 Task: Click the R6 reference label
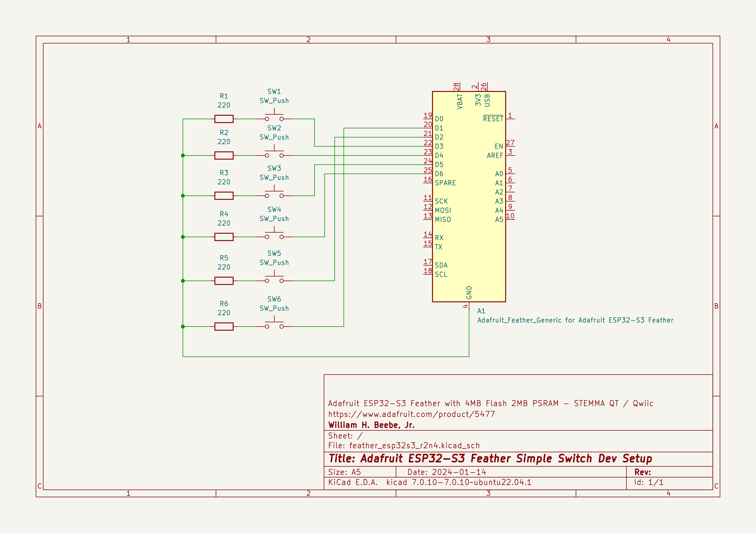click(x=224, y=303)
